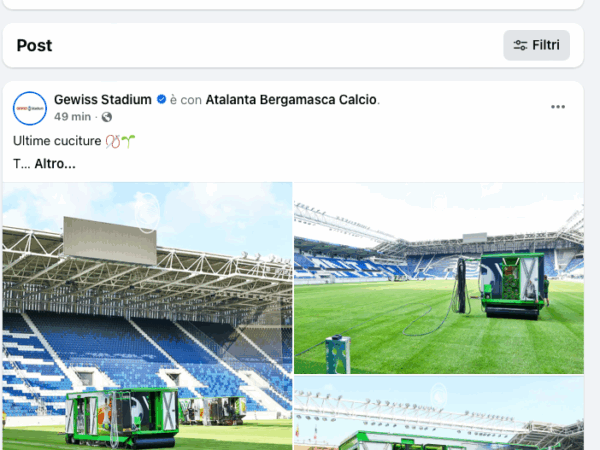Open the post's 49 min timestamp
The image size is (600, 450).
pos(72,117)
